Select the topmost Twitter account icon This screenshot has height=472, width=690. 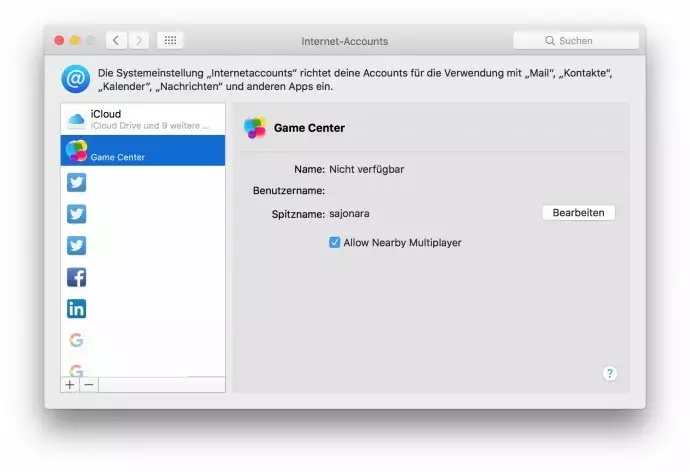point(77,182)
